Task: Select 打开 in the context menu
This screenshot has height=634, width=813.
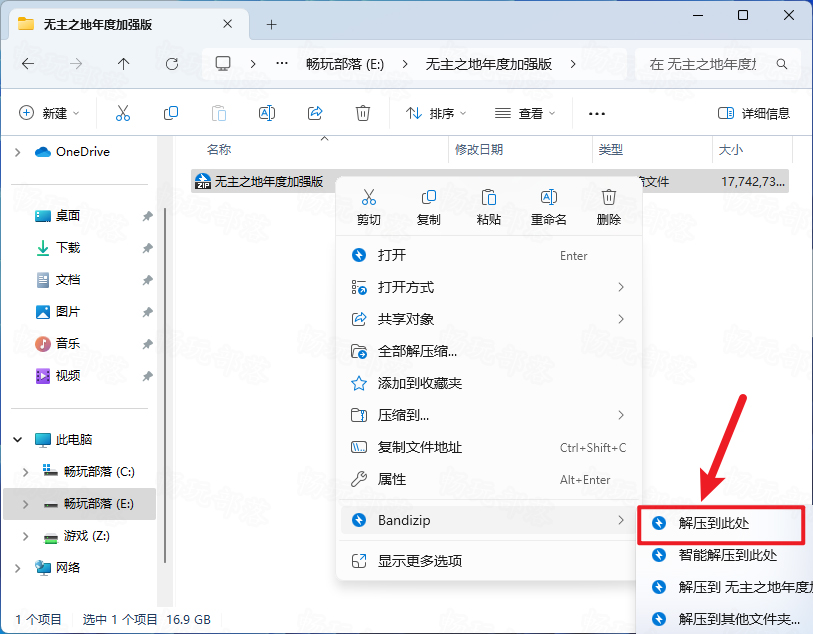Action: [x=489, y=256]
